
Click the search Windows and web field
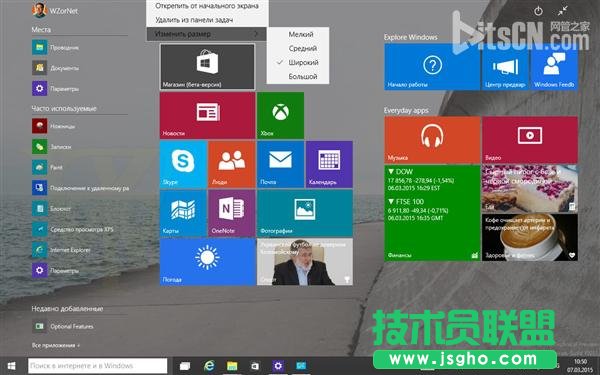click(98, 366)
